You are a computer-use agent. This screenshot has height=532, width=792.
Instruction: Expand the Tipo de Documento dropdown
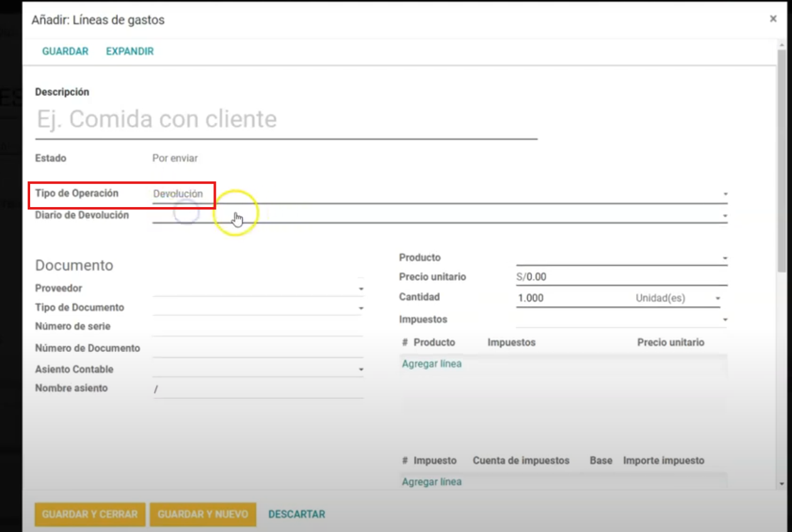click(257, 308)
